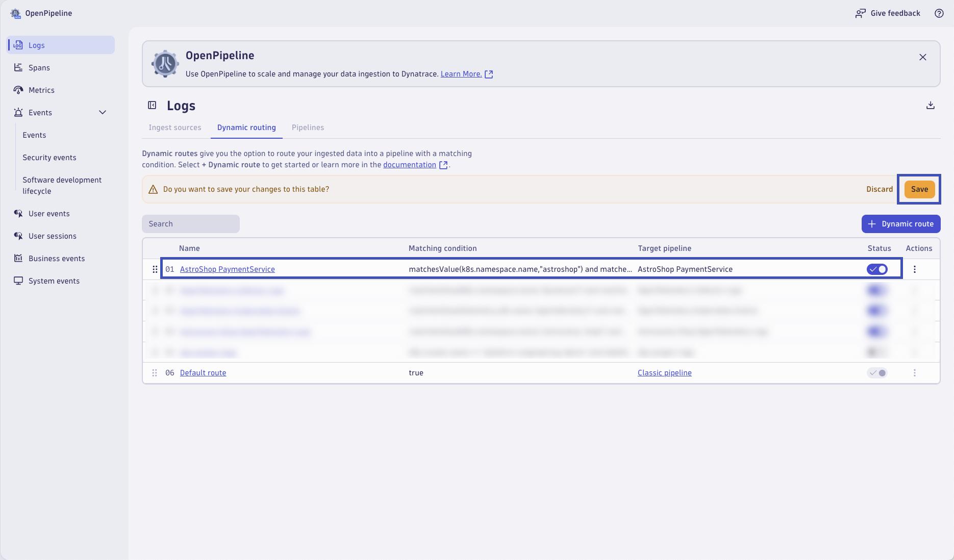Viewport: 954px width, 560px height.
Task: Click the Logs sidebar icon
Action: tap(18, 45)
